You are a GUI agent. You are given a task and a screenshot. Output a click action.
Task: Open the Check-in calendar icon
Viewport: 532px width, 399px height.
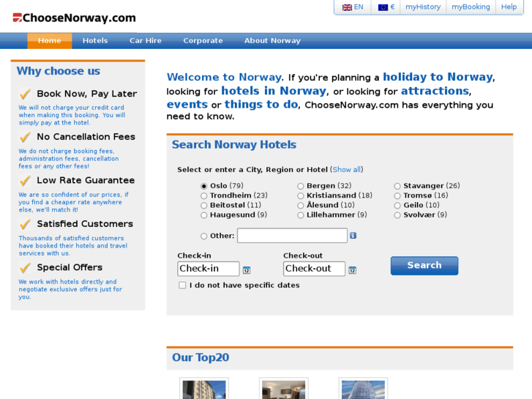point(247,270)
